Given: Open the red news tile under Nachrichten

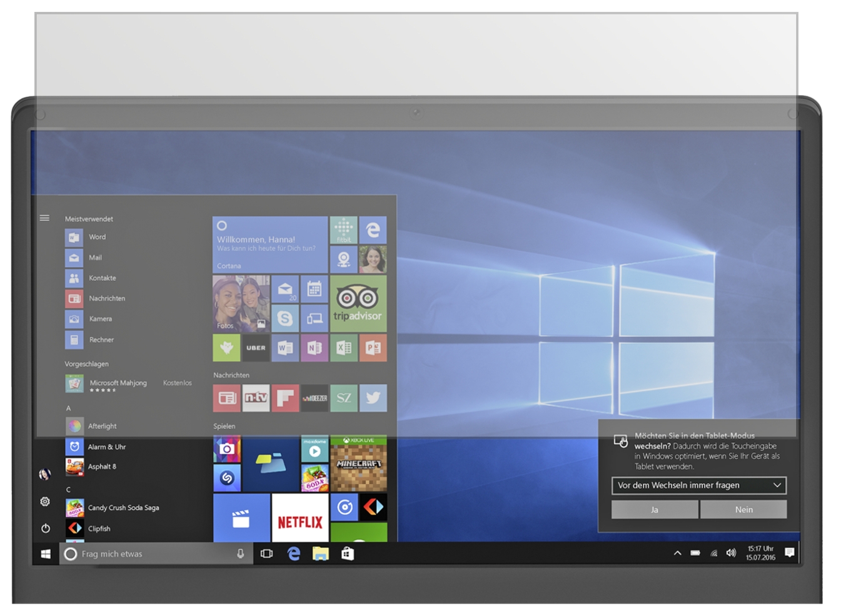Looking at the screenshot, I should point(226,398).
